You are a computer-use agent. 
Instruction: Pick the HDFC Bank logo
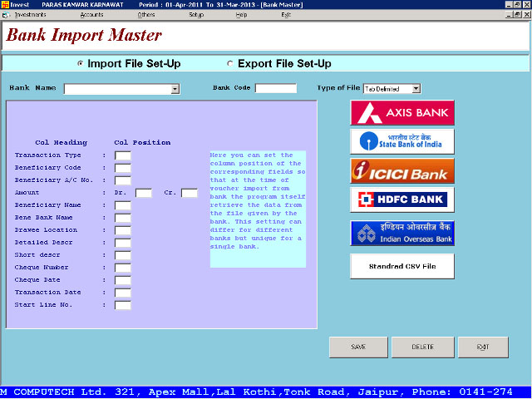coord(402,199)
